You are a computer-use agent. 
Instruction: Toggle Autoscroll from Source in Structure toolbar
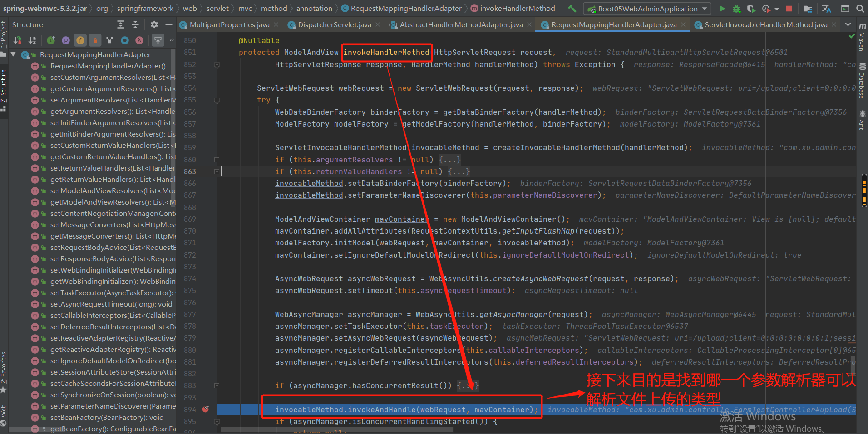[158, 40]
